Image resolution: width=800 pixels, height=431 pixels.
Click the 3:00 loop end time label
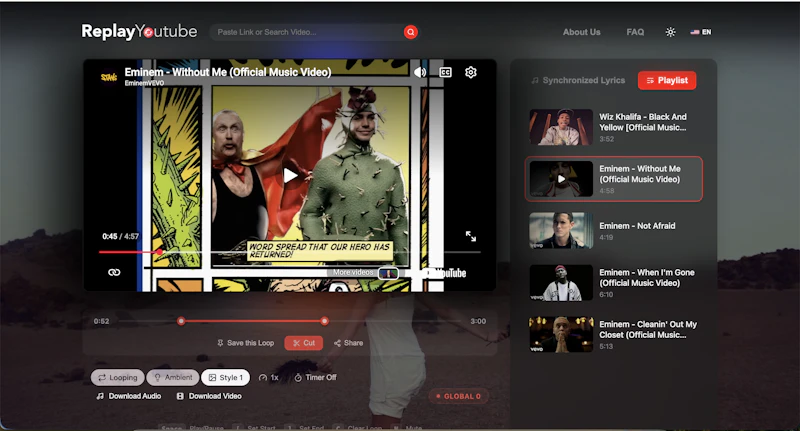point(478,321)
